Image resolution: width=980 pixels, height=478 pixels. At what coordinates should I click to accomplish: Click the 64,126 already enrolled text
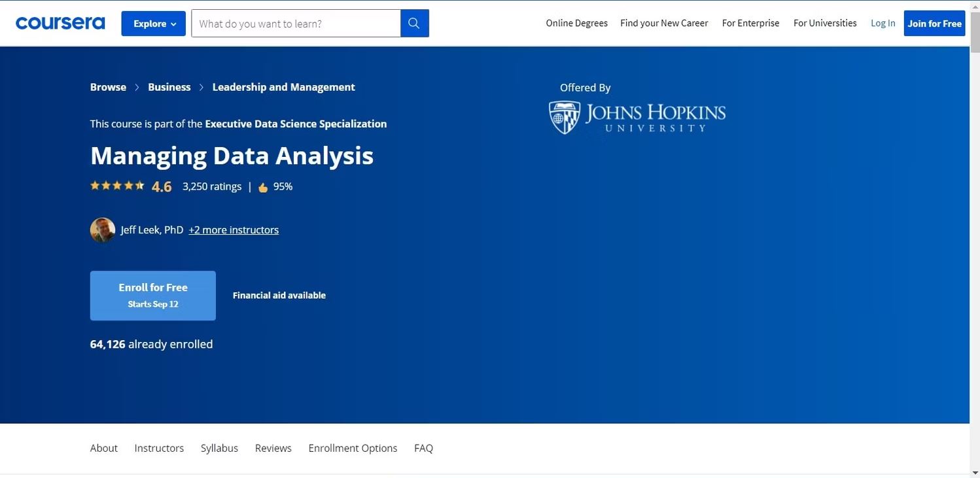pyautogui.click(x=152, y=344)
